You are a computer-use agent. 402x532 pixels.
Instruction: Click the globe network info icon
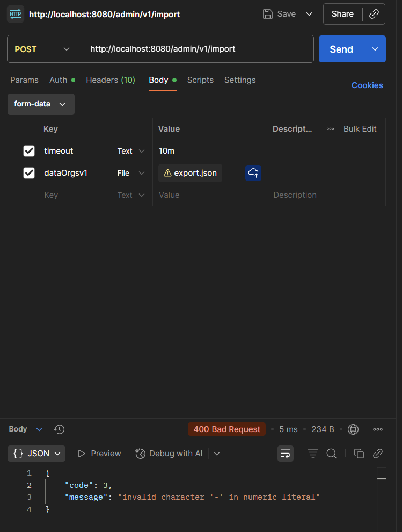[353, 429]
